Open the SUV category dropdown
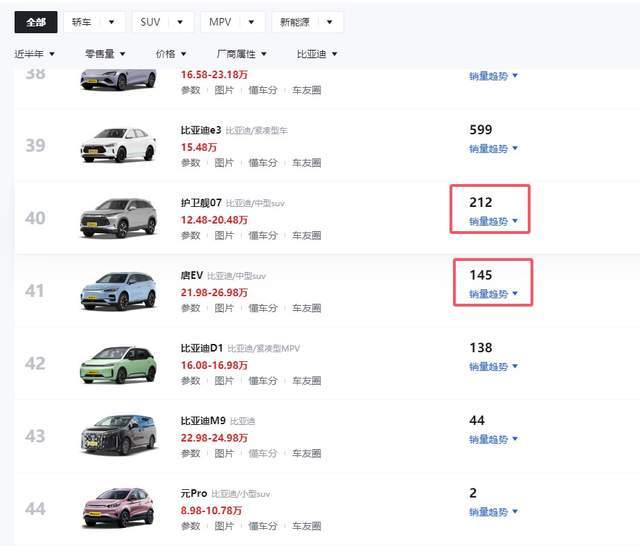This screenshot has height=546, width=640. point(163,22)
